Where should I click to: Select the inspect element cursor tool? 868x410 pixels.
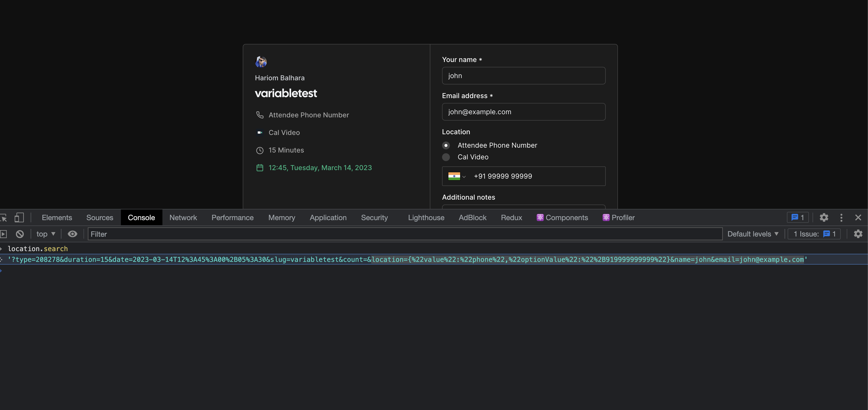click(4, 217)
